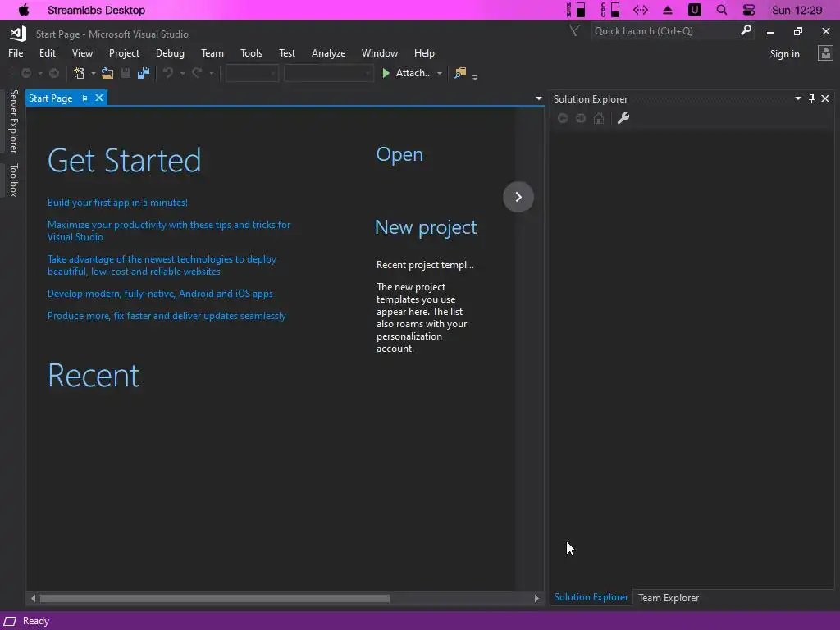Close the Solution Explorer panel
The height and width of the screenshot is (630, 840).
pos(825,98)
